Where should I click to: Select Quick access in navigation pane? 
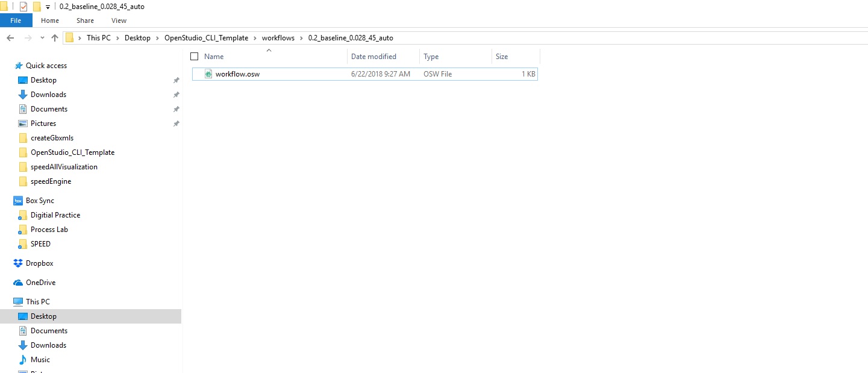tap(46, 66)
